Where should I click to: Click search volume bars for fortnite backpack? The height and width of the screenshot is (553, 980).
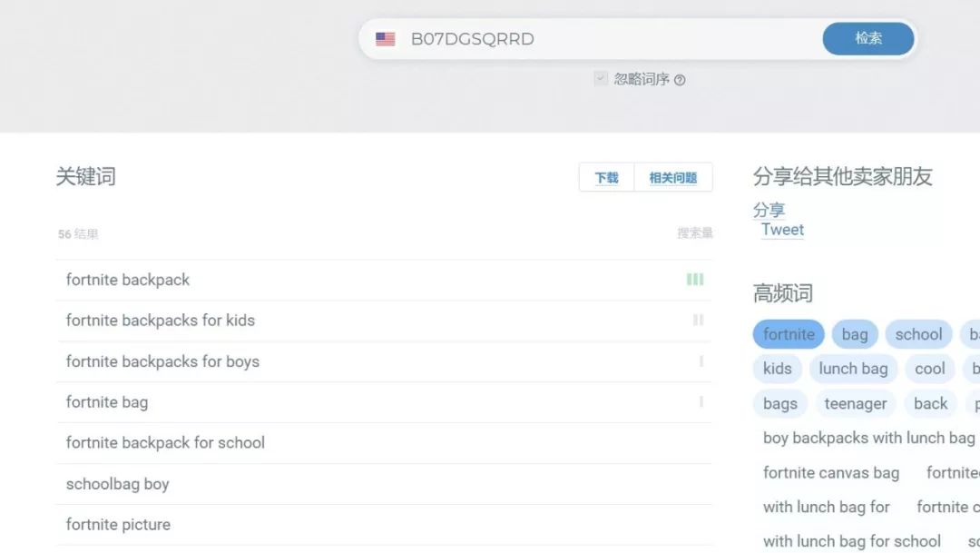pos(695,280)
